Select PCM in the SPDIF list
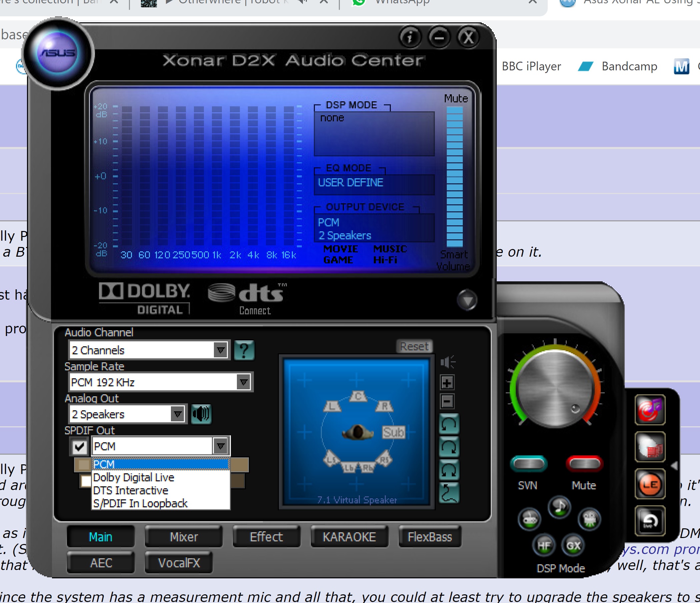The image size is (700, 603). 161,464
